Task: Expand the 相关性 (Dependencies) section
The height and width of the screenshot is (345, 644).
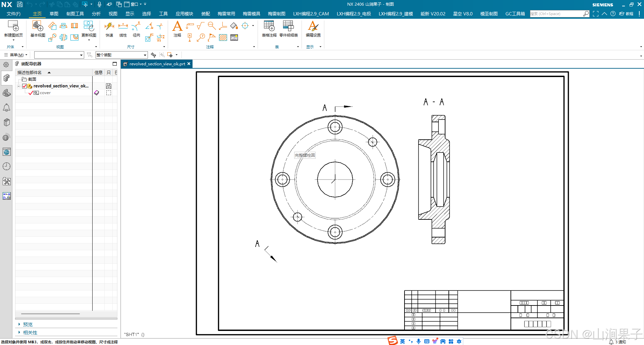Action: click(x=19, y=332)
